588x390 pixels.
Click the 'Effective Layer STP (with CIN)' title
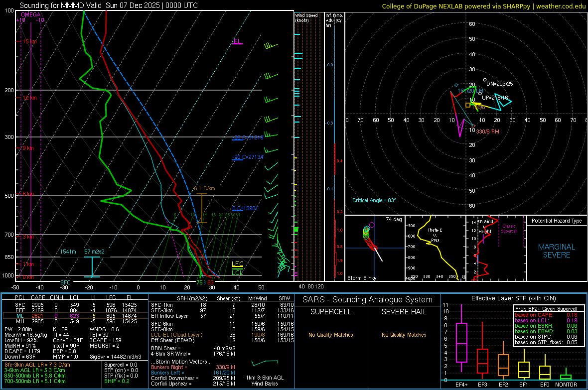(513, 298)
